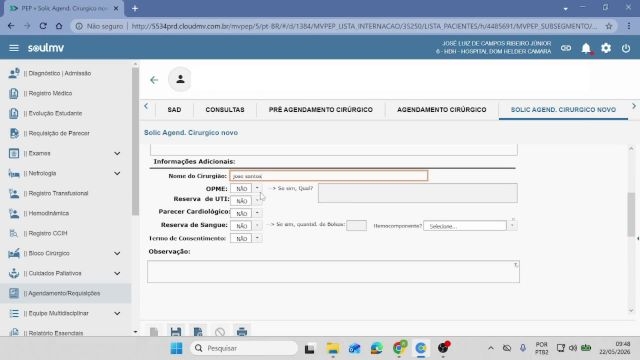Click the browser address bar URL
640x360 pixels.
pyautogui.click(x=363, y=26)
